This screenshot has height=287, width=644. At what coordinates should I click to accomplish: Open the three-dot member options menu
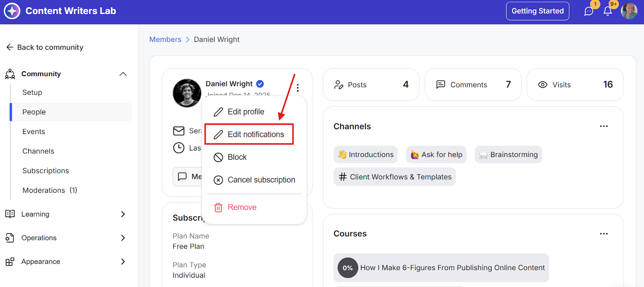point(297,88)
